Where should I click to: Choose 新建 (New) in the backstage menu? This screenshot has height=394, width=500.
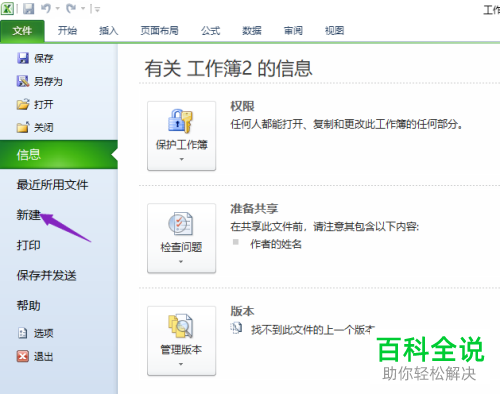[29, 215]
